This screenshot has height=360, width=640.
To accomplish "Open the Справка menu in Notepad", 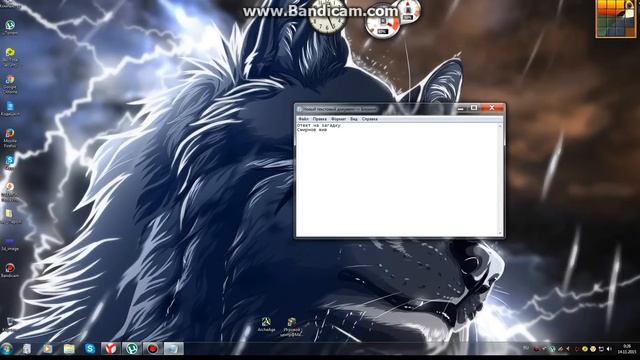I will [x=370, y=119].
